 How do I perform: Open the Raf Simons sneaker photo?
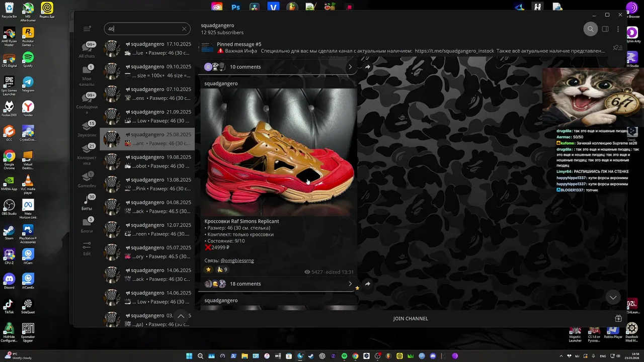click(278, 152)
